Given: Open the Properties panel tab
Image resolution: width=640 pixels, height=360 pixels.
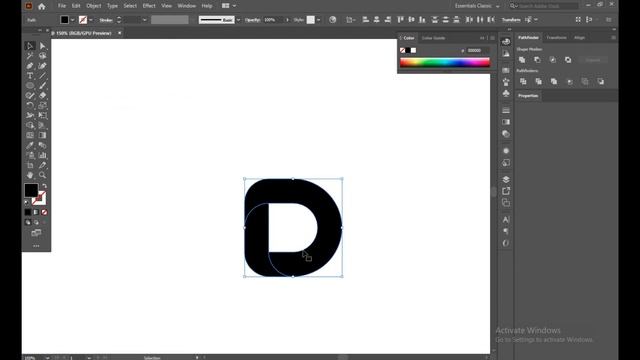Looking at the screenshot, I should (528, 96).
